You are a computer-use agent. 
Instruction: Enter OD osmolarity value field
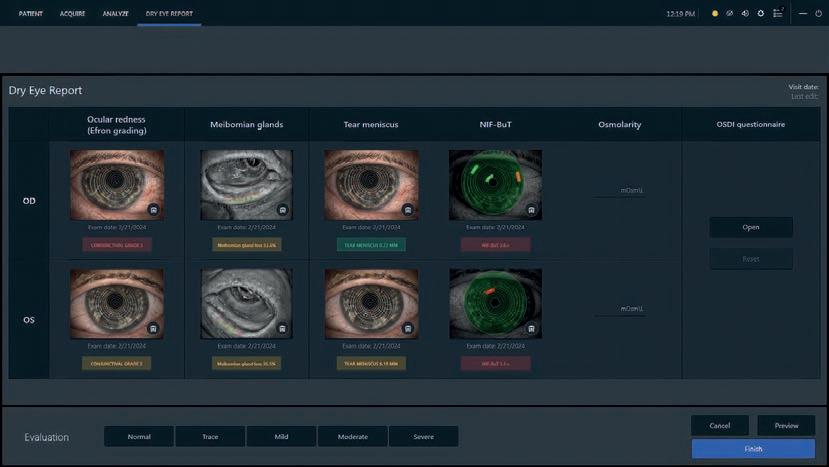619,190
